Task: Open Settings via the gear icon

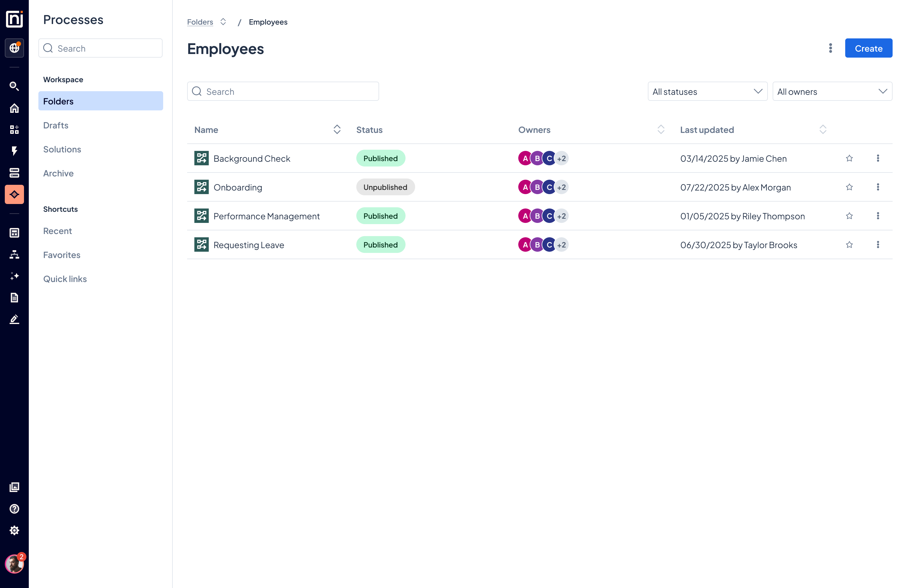Action: (x=14, y=530)
